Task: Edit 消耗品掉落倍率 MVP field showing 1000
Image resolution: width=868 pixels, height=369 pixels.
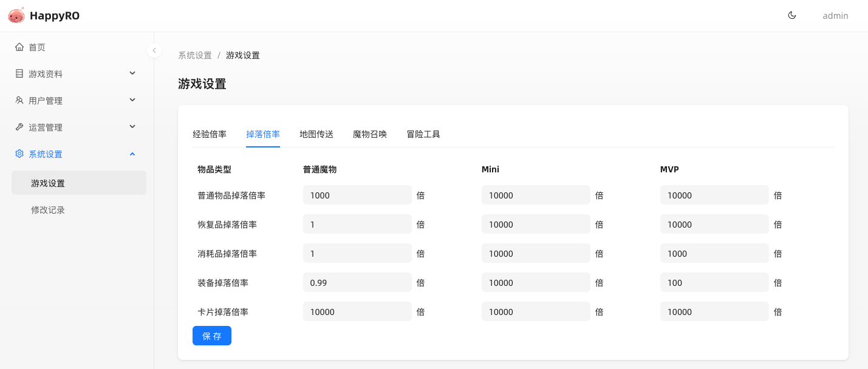Action: pyautogui.click(x=714, y=253)
